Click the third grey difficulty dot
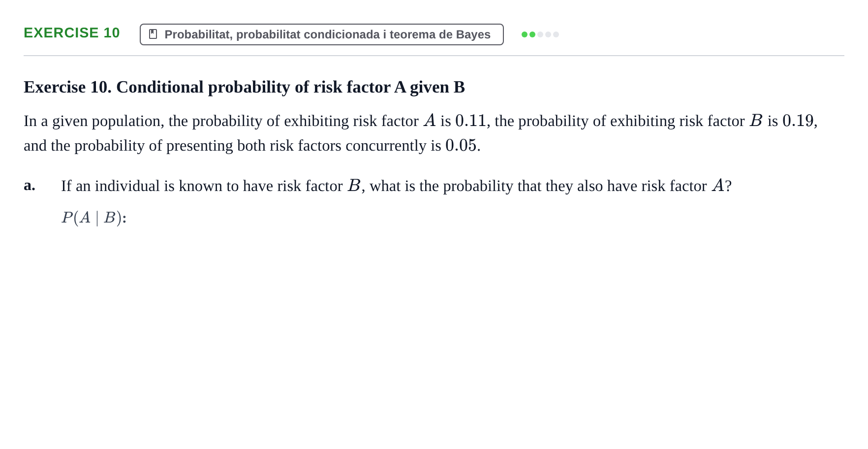The width and height of the screenshot is (868, 449). [x=540, y=34]
